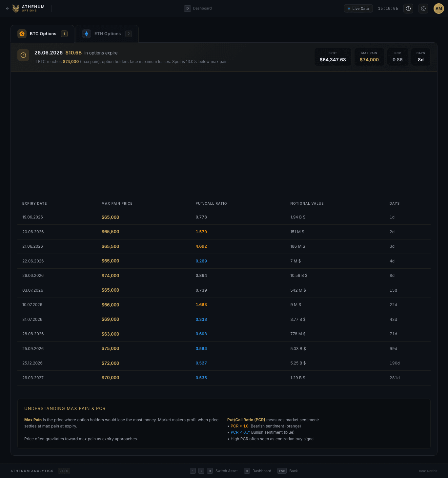Screen dimensions: 448x478
Task: Click the ESC key in the footer
Action: point(282,471)
